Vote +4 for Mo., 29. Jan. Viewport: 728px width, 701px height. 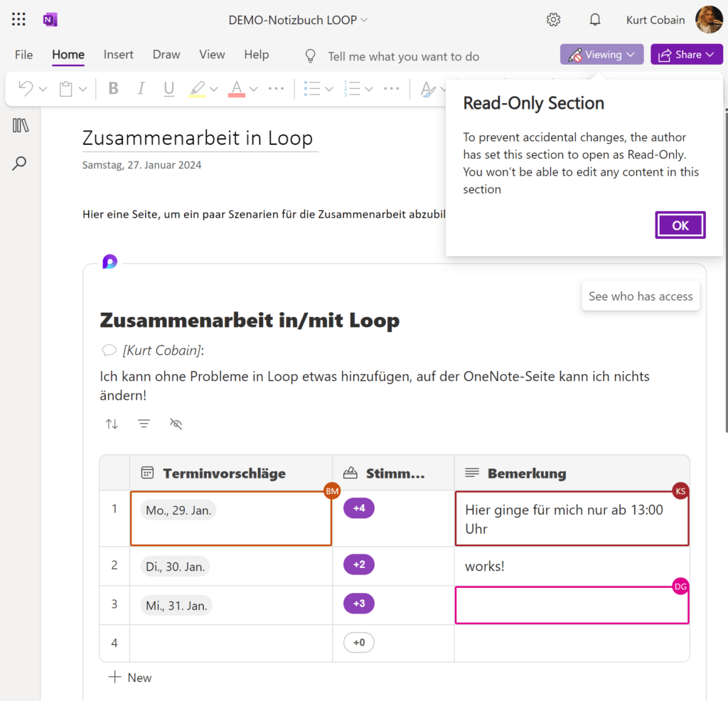pyautogui.click(x=359, y=508)
